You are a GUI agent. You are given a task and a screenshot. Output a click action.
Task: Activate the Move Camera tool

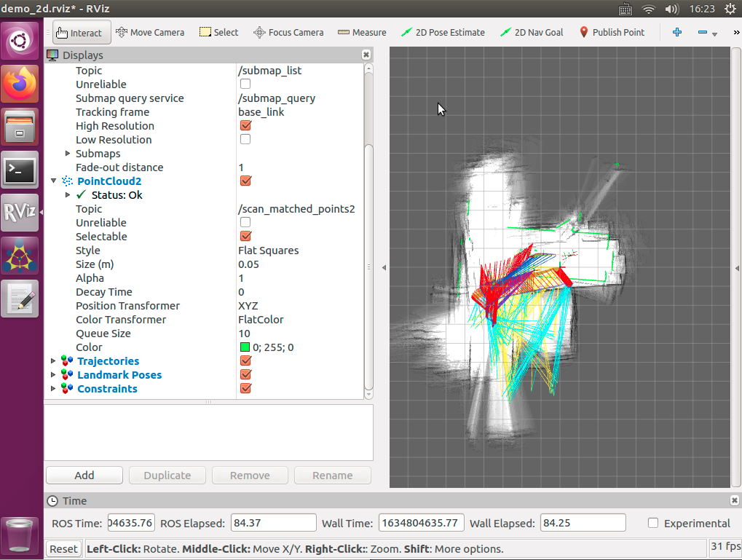coord(151,32)
